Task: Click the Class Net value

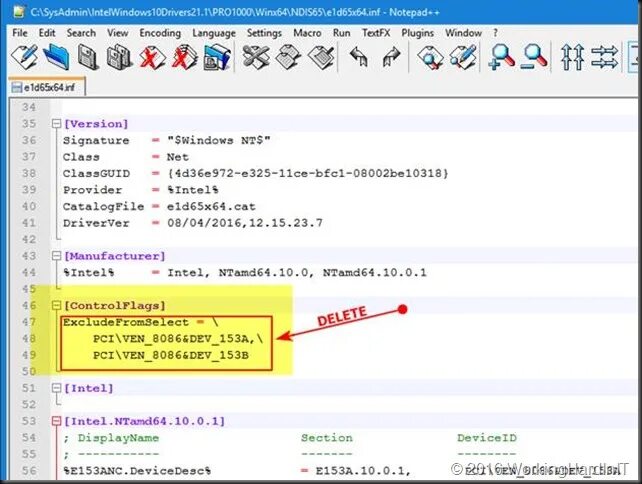Action: (177, 157)
